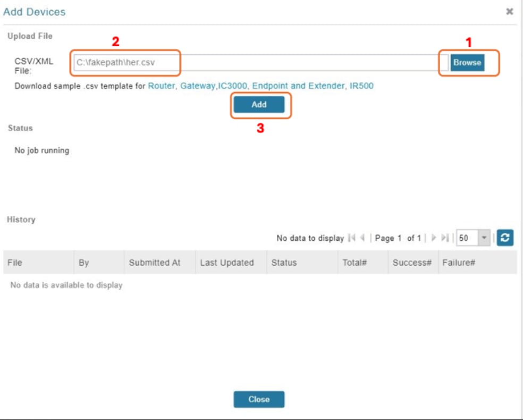Sort by the Failure# column header
Viewport: 523px width, 420px height.
click(x=478, y=263)
